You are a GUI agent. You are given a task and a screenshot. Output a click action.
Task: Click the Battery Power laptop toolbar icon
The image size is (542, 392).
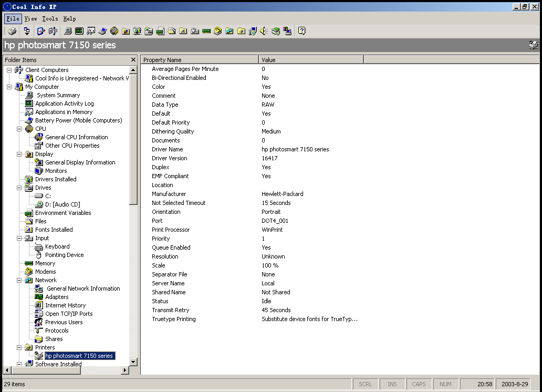point(102,31)
